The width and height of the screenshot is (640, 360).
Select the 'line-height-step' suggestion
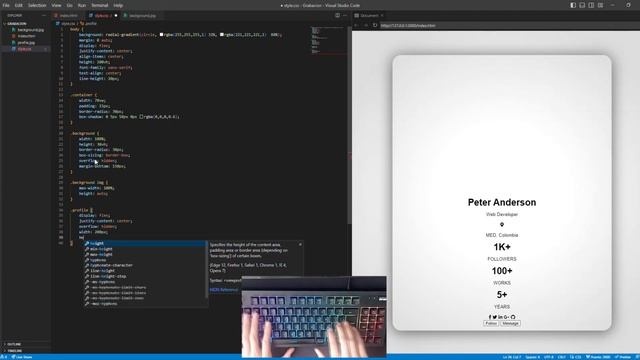145,276
